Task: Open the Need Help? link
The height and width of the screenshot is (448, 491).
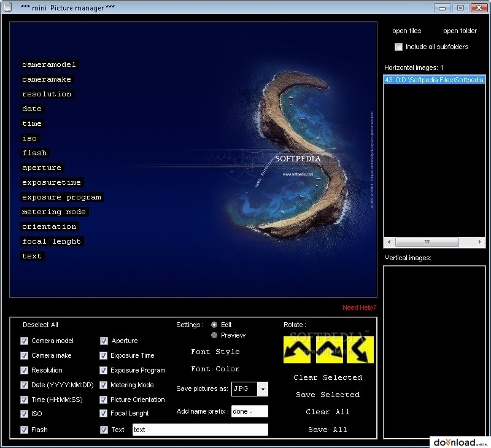Action: click(x=359, y=307)
